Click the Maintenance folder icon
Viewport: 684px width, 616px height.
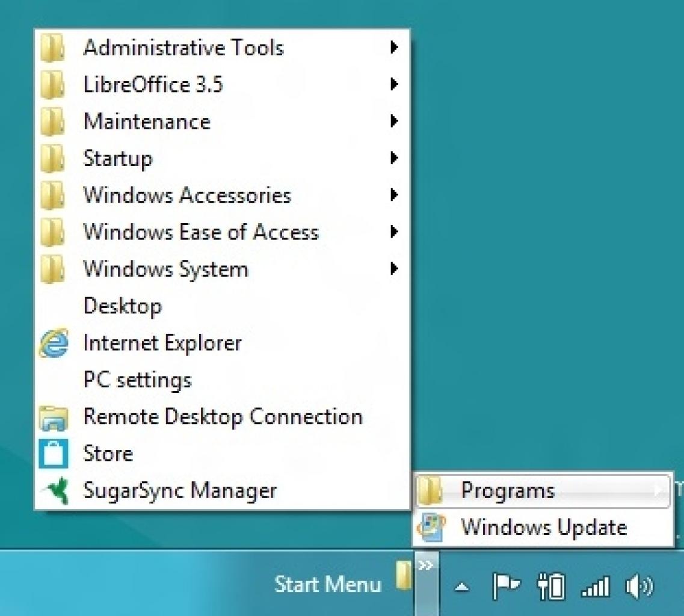coord(53,122)
